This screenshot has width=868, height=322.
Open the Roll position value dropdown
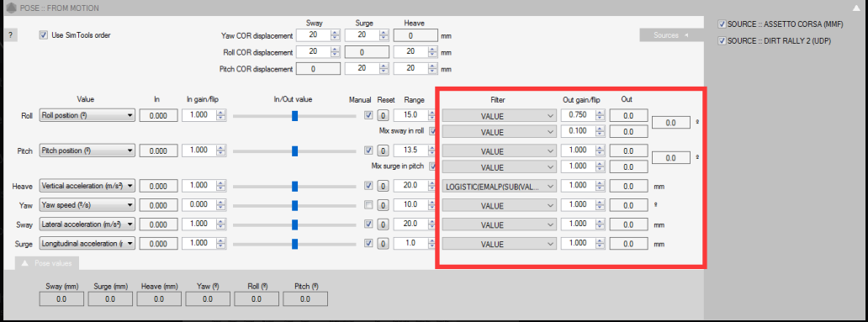(x=87, y=116)
